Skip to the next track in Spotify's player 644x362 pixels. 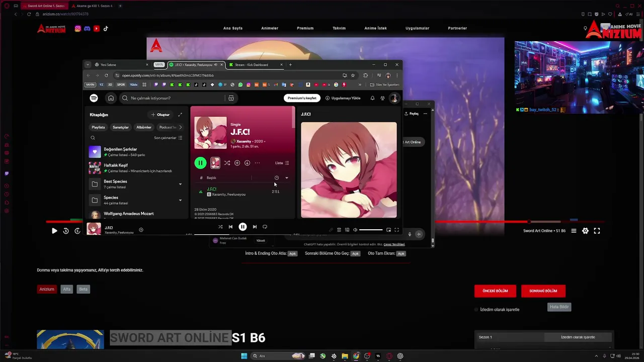pyautogui.click(x=255, y=227)
